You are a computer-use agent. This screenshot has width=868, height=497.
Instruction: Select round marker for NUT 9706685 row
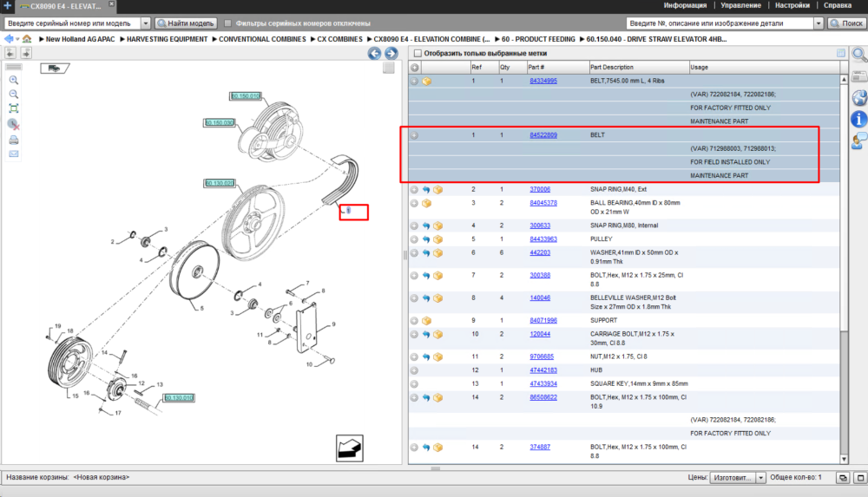(x=414, y=357)
